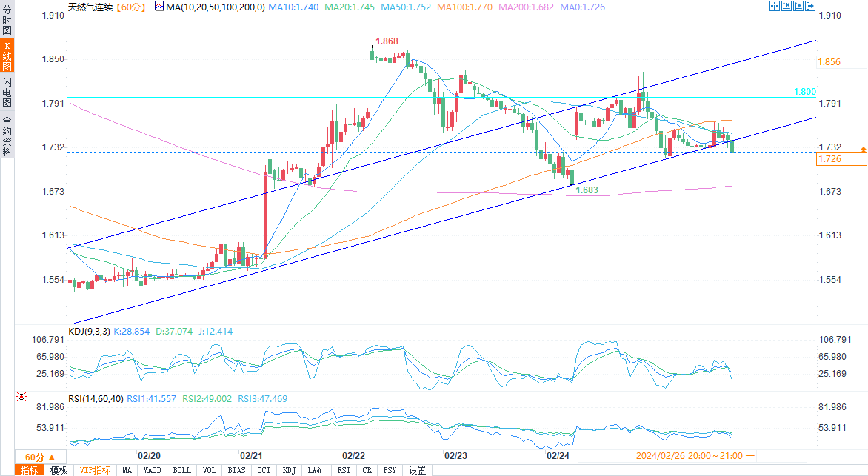Click the MA50:1.752 value
This screenshot has width=868, height=476.
406,7
